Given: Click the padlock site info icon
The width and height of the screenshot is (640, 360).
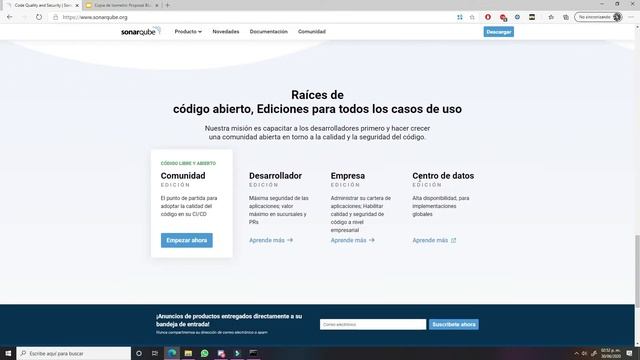Looking at the screenshot, I should 56,17.
